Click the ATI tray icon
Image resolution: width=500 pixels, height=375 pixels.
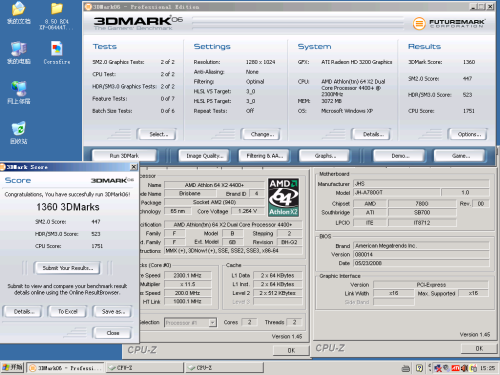pos(455,368)
